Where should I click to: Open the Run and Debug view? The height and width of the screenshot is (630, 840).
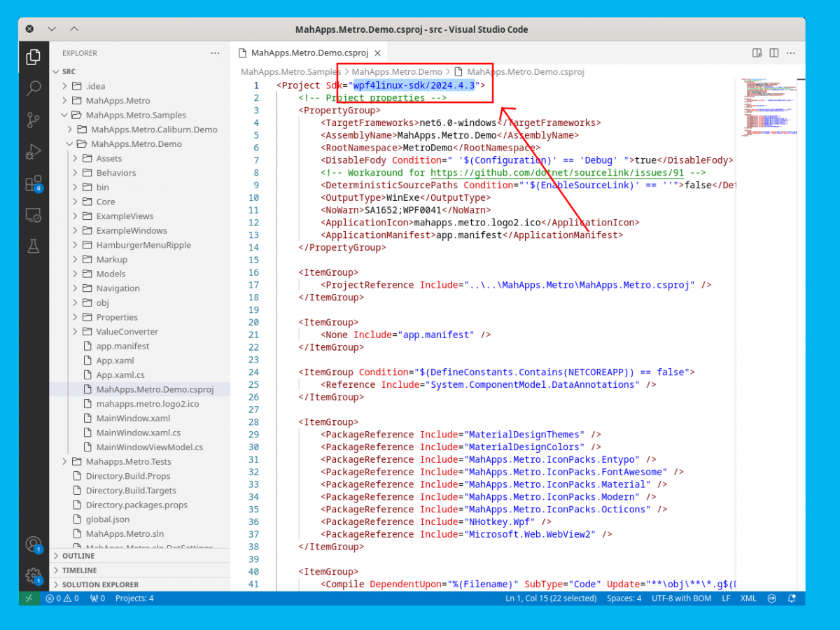[33, 151]
